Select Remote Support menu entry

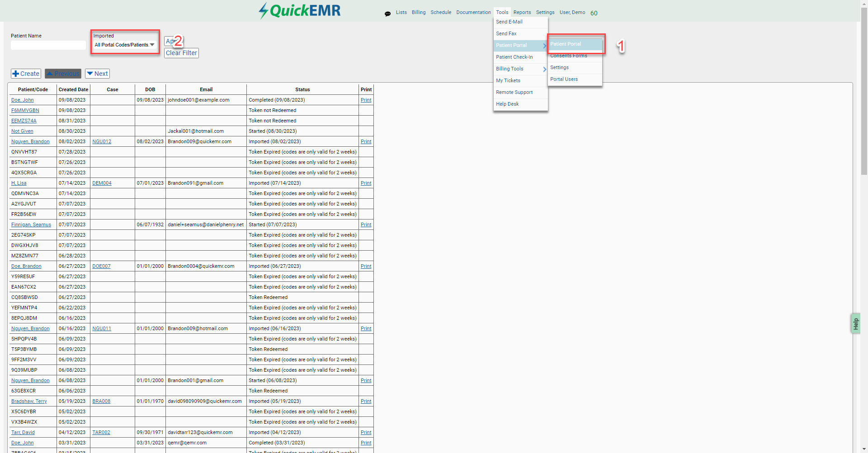pyautogui.click(x=521, y=92)
